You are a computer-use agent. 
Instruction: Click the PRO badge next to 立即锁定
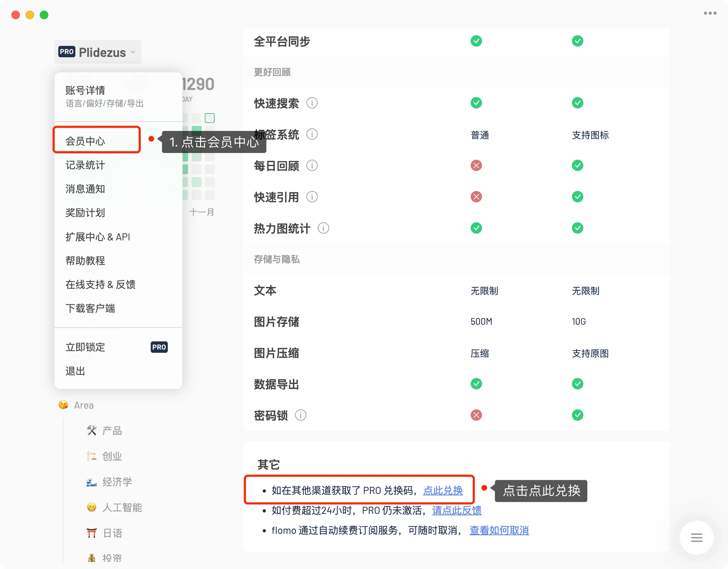click(x=159, y=347)
